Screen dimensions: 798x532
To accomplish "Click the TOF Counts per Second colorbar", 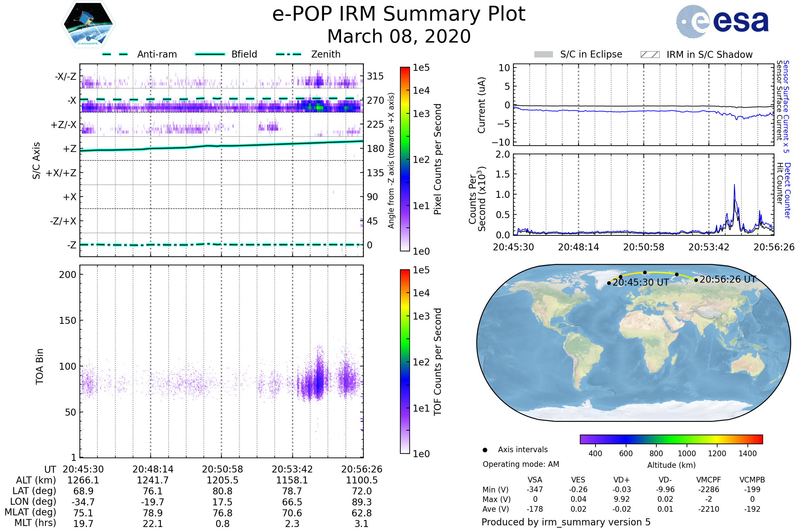I will pos(405,362).
